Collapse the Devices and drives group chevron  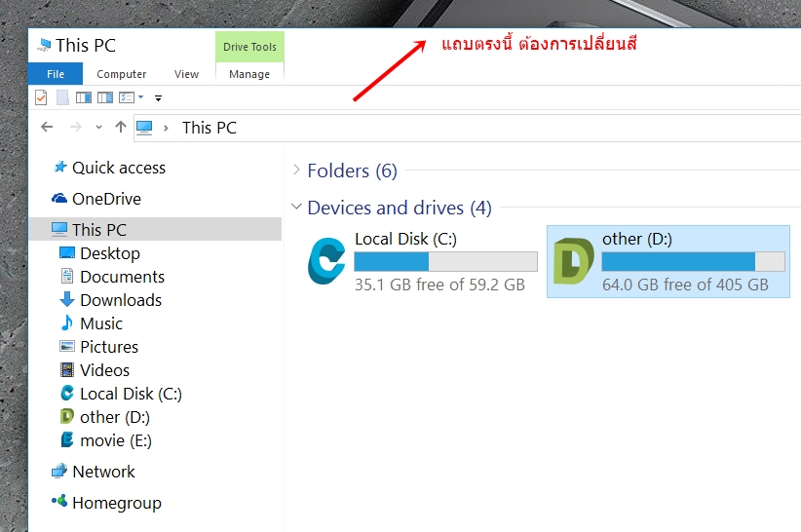(x=296, y=207)
